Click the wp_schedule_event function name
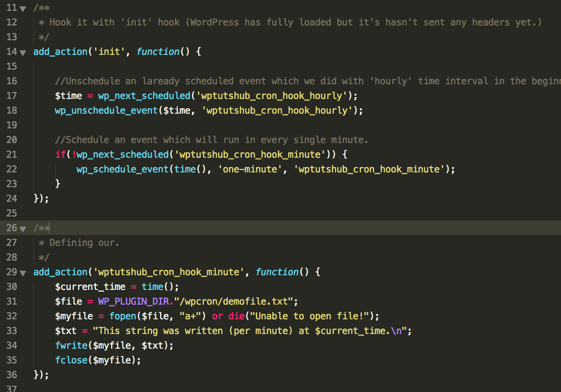561x392 pixels. pos(122,169)
